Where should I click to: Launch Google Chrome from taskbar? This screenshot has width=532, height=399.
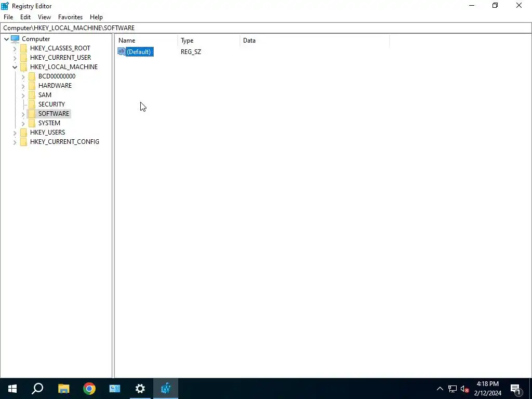pos(89,389)
